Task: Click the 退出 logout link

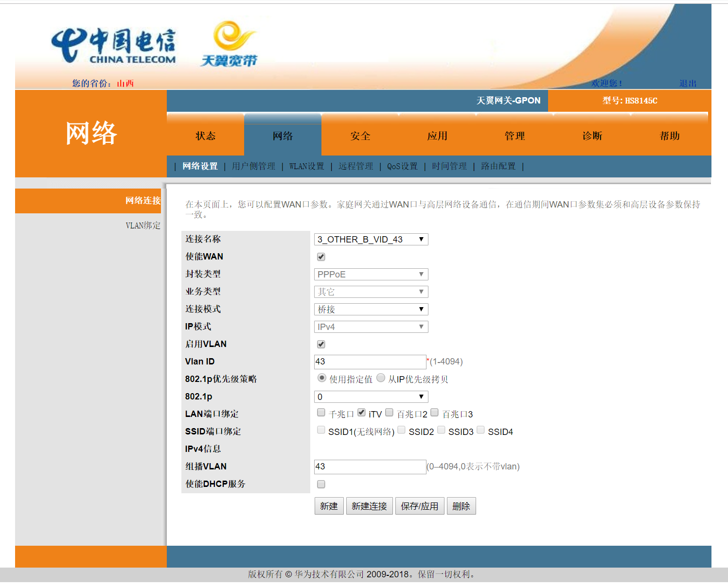Action: (688, 84)
